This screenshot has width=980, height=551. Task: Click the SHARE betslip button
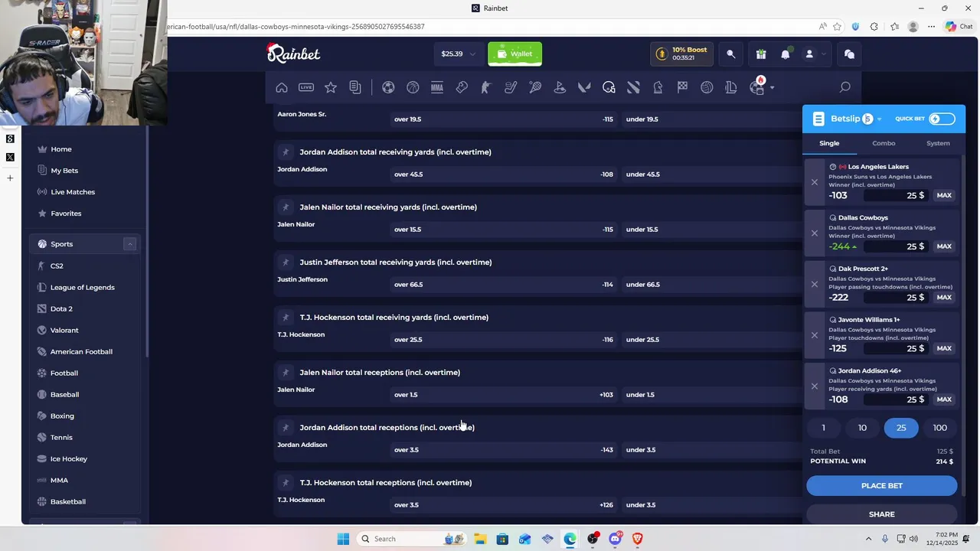[x=882, y=514]
